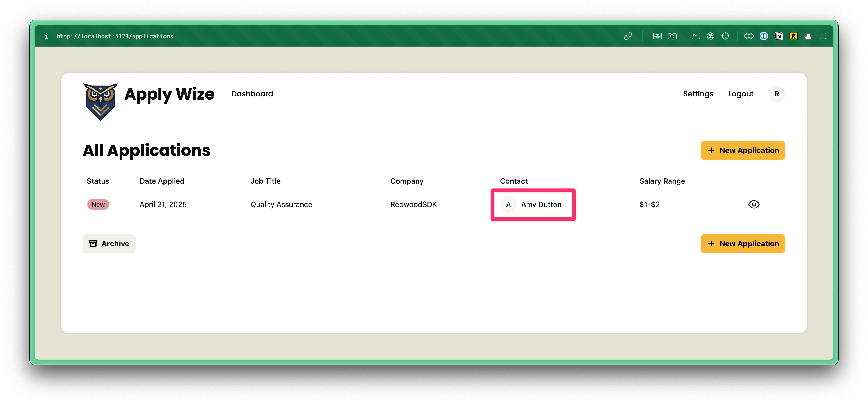Open the Archive button

(x=109, y=244)
